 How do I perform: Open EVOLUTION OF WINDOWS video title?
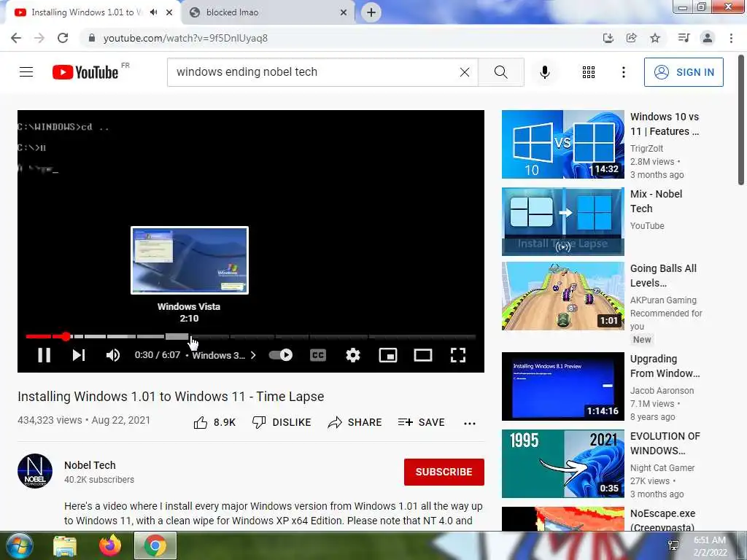[665, 443]
